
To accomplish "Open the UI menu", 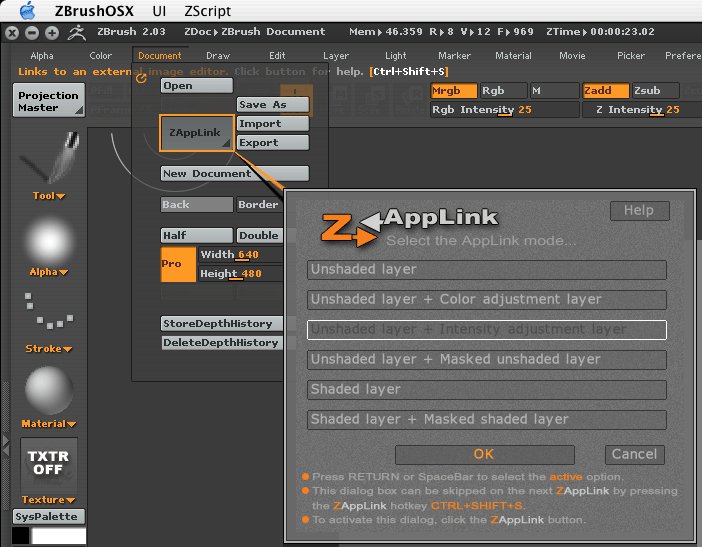I will [x=159, y=11].
